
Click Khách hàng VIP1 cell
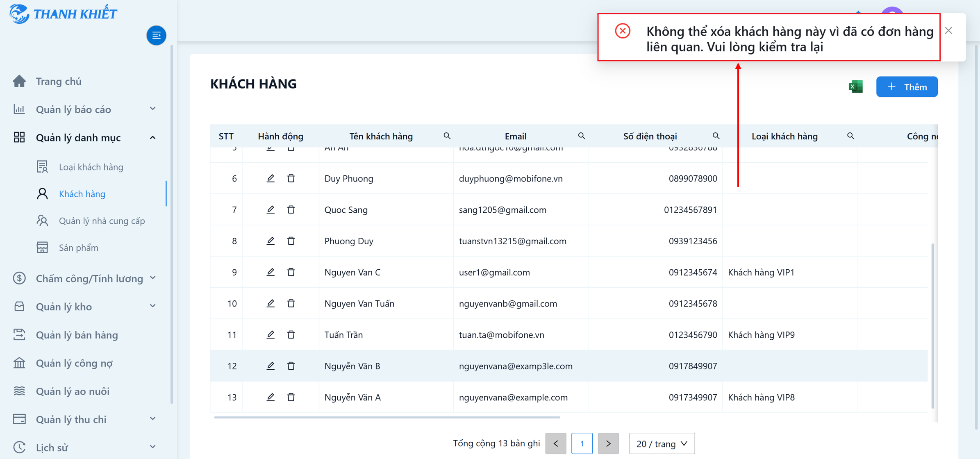click(761, 272)
